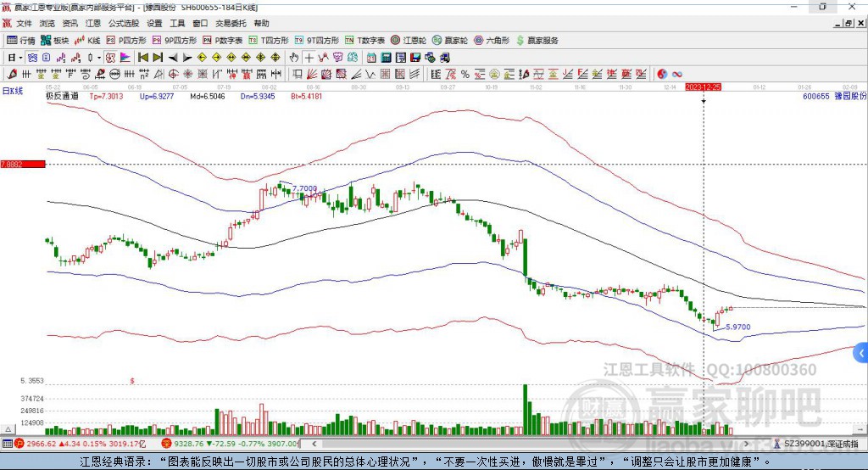Open the 9P四方形 tool
The width and height of the screenshot is (868, 470).
pos(175,41)
